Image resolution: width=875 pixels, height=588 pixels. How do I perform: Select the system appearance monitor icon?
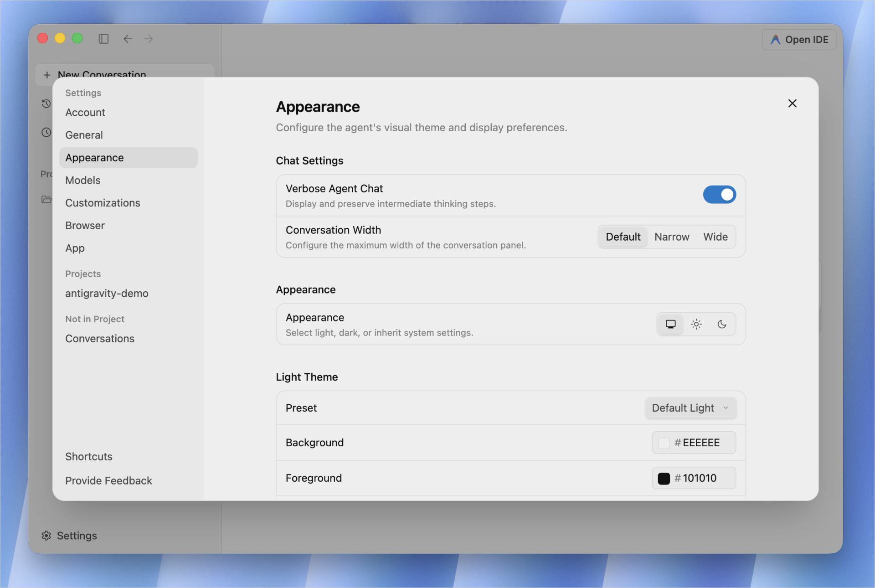[x=670, y=324]
